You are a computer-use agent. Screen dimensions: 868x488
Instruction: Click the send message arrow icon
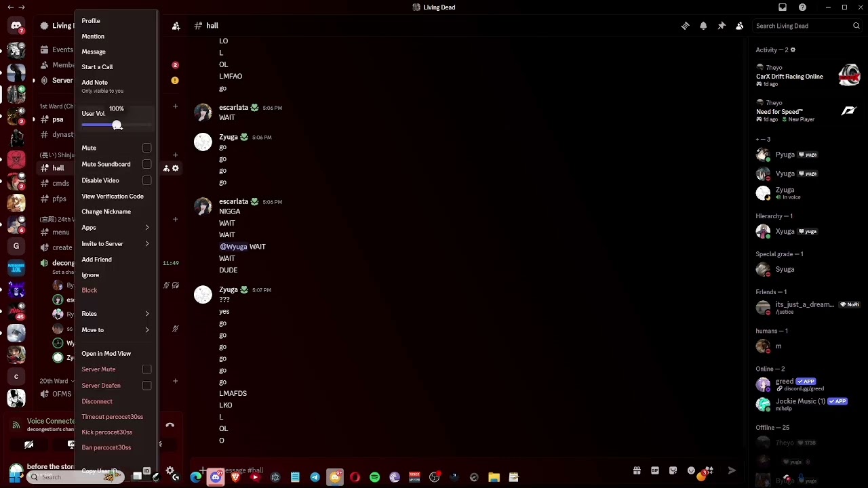732,470
